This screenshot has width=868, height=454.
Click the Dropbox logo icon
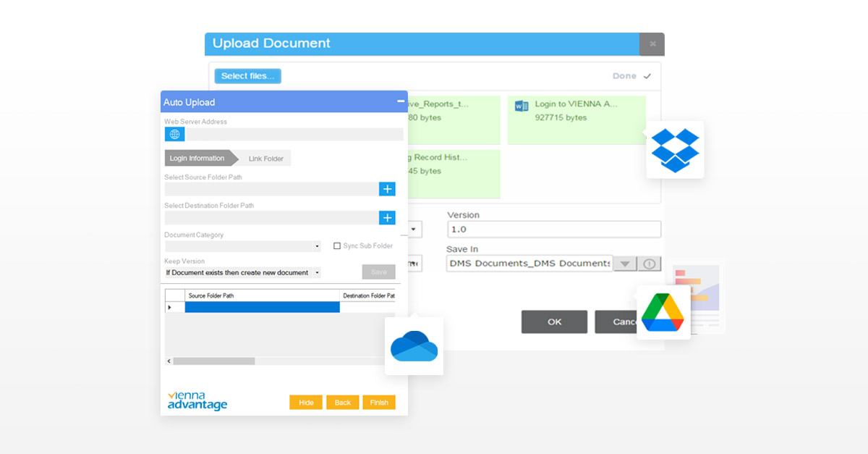click(x=675, y=150)
